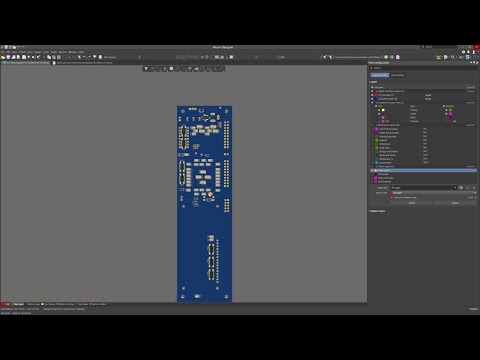480x360 pixels.
Task: Toggle visibility of blue bottom signal layer
Action: [372, 99]
